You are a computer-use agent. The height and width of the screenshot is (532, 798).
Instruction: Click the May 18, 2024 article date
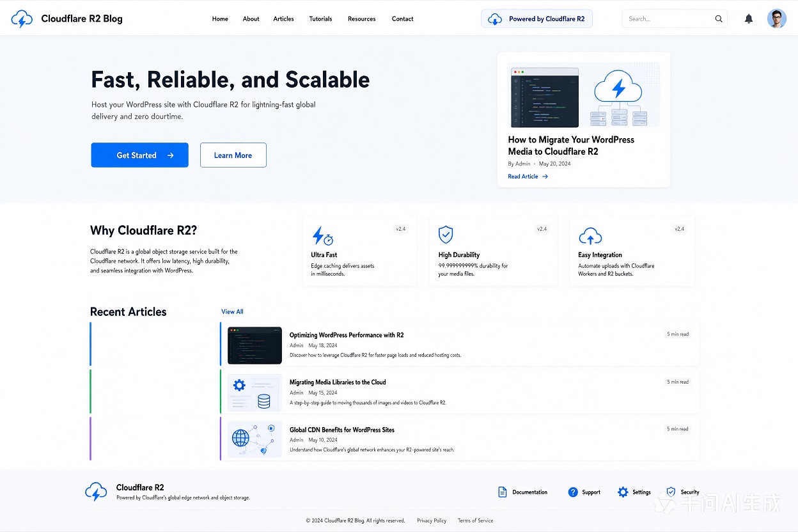(x=323, y=345)
